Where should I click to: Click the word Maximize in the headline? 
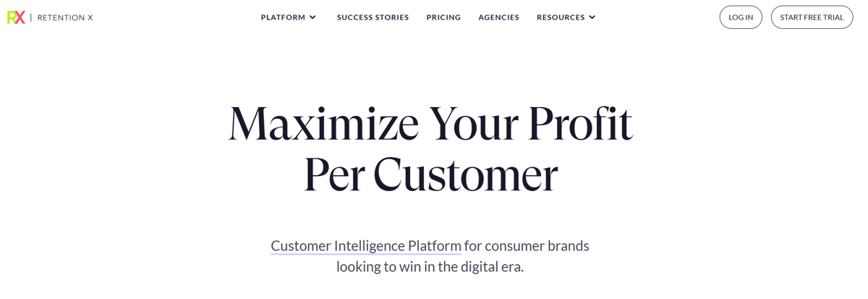(323, 124)
